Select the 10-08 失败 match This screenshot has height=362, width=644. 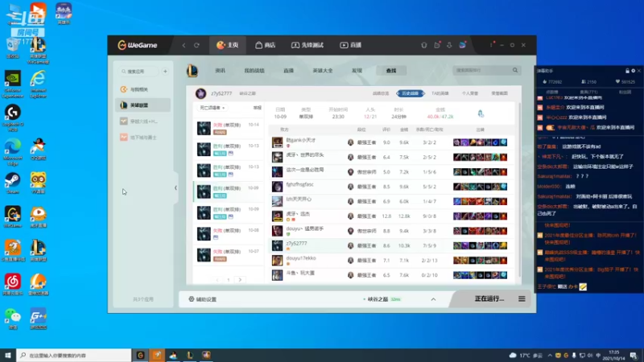click(x=229, y=233)
